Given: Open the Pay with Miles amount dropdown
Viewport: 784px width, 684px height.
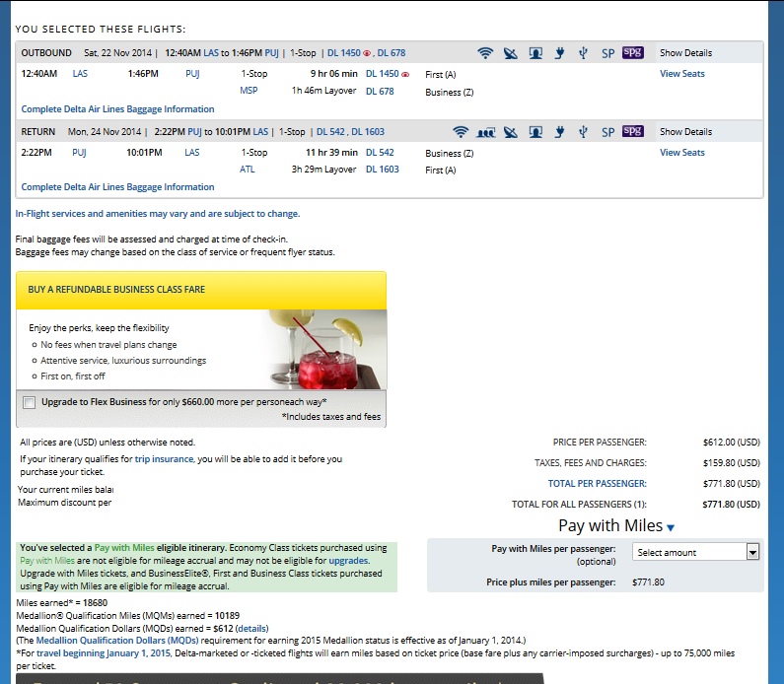Looking at the screenshot, I should (696, 552).
